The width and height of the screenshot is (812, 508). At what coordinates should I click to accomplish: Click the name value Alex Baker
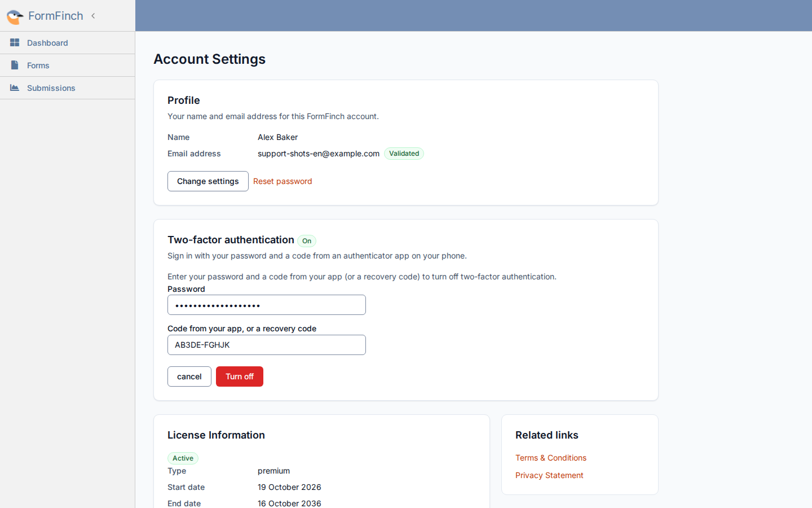point(278,137)
